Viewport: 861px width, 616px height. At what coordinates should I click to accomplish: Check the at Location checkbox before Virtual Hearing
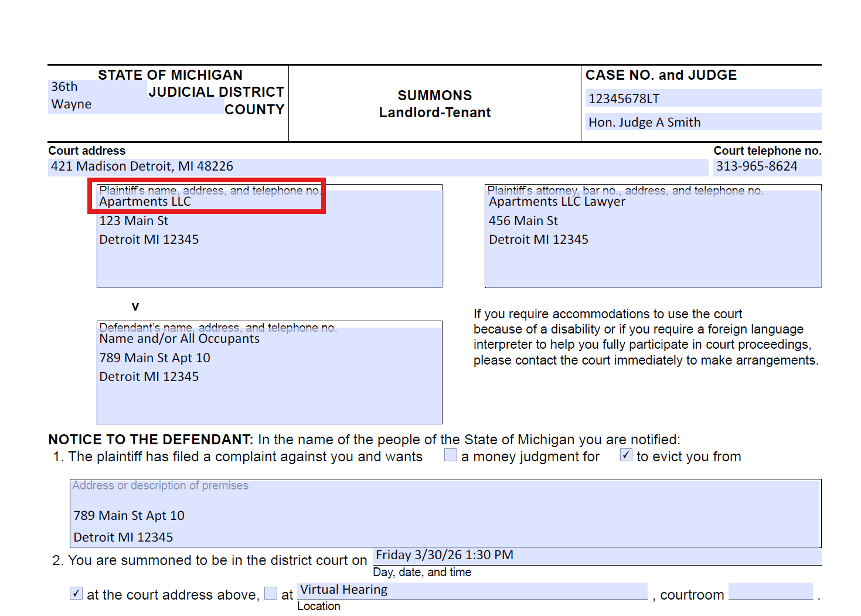coord(271,593)
